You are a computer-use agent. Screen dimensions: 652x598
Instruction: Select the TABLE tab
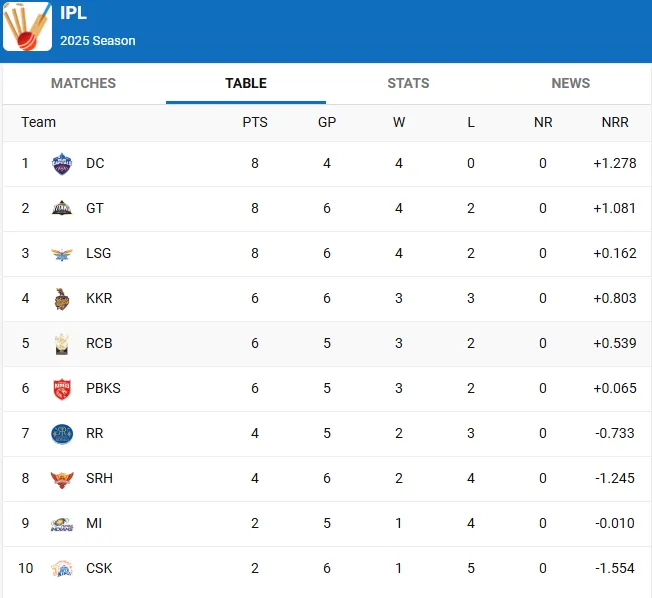(x=246, y=83)
